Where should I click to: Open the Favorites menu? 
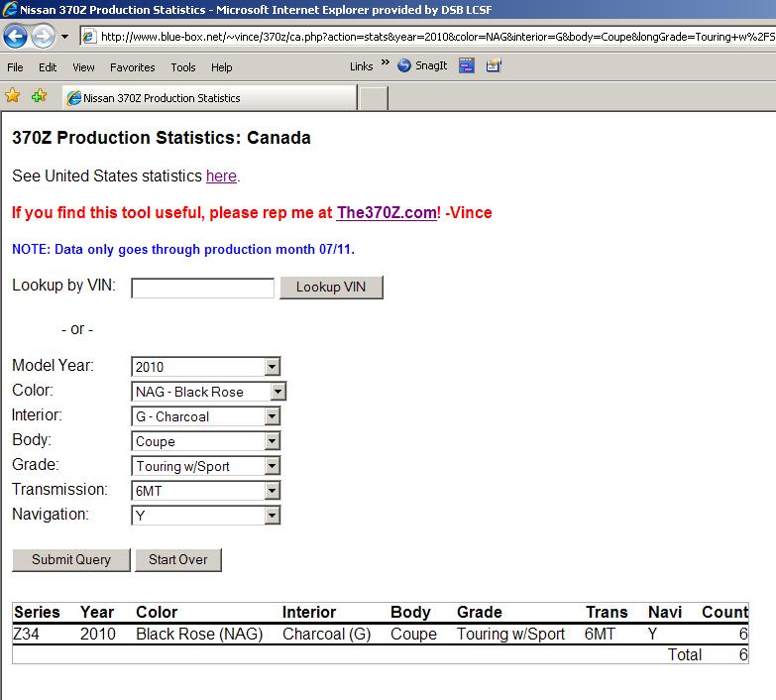pyautogui.click(x=132, y=67)
